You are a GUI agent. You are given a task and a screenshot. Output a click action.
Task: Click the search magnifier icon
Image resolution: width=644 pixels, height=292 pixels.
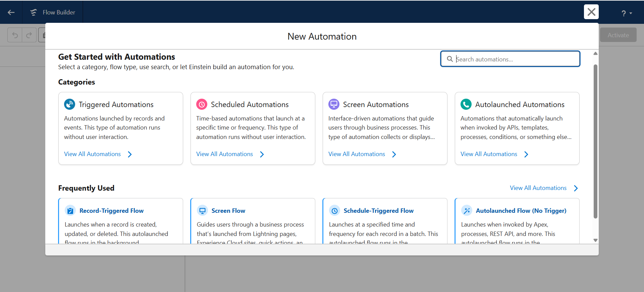450,59
